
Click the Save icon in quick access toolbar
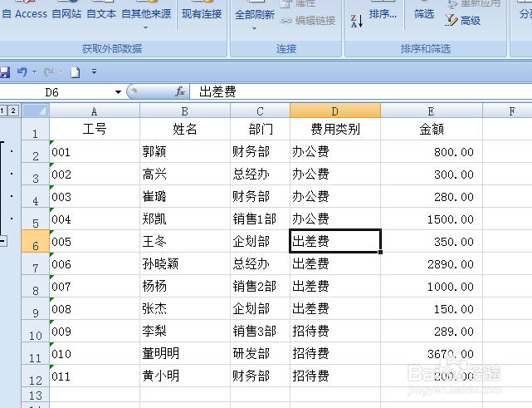point(5,72)
